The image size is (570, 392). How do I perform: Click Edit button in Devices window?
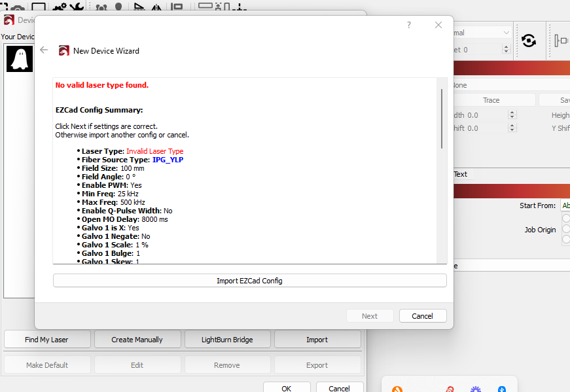137,365
